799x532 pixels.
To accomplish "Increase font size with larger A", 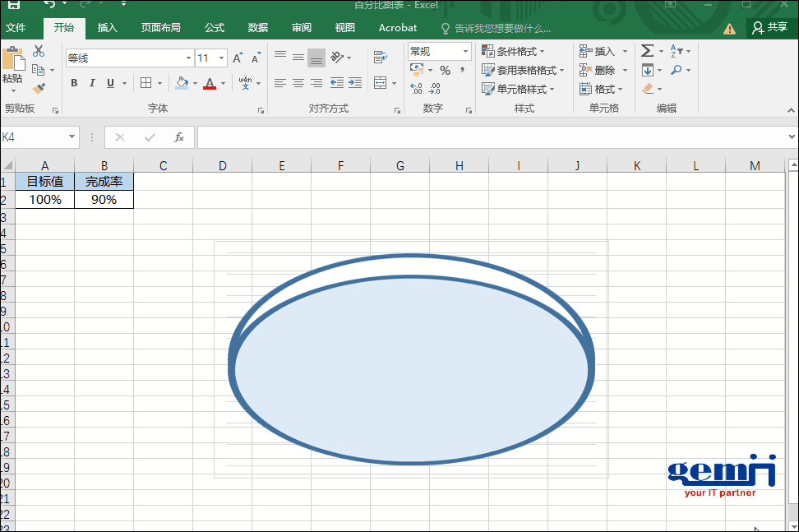I will tap(238, 58).
